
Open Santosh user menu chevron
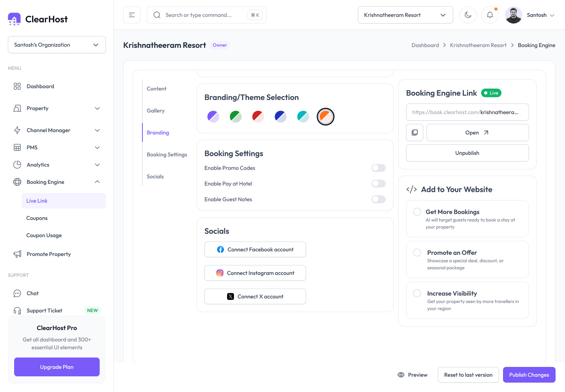[552, 15]
